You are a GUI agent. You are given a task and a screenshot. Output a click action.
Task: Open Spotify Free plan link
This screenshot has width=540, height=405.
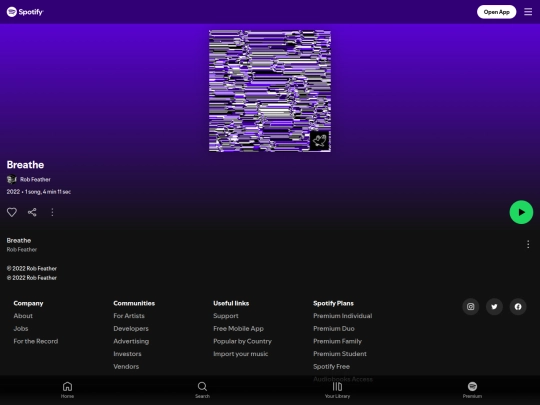point(331,366)
